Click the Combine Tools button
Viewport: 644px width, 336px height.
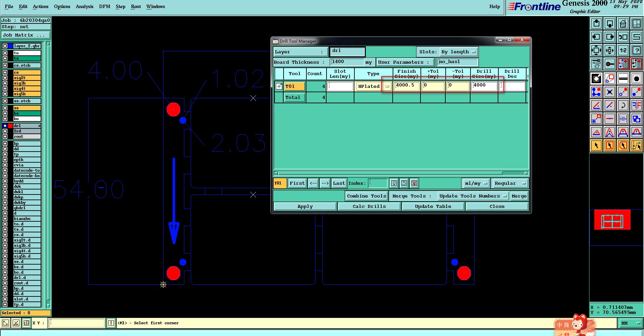pyautogui.click(x=366, y=196)
